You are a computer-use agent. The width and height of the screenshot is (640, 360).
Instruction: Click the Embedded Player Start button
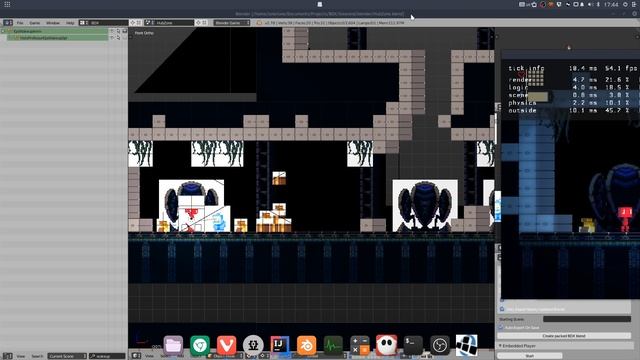529,356
